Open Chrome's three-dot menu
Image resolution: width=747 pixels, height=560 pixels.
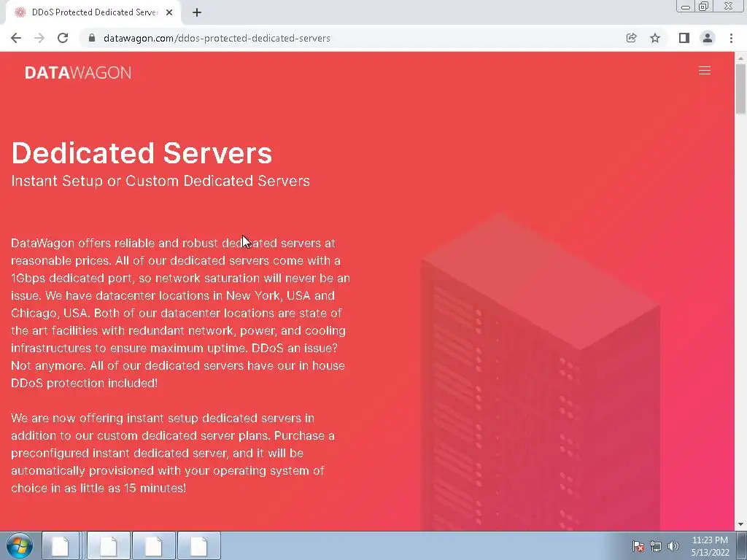point(731,38)
